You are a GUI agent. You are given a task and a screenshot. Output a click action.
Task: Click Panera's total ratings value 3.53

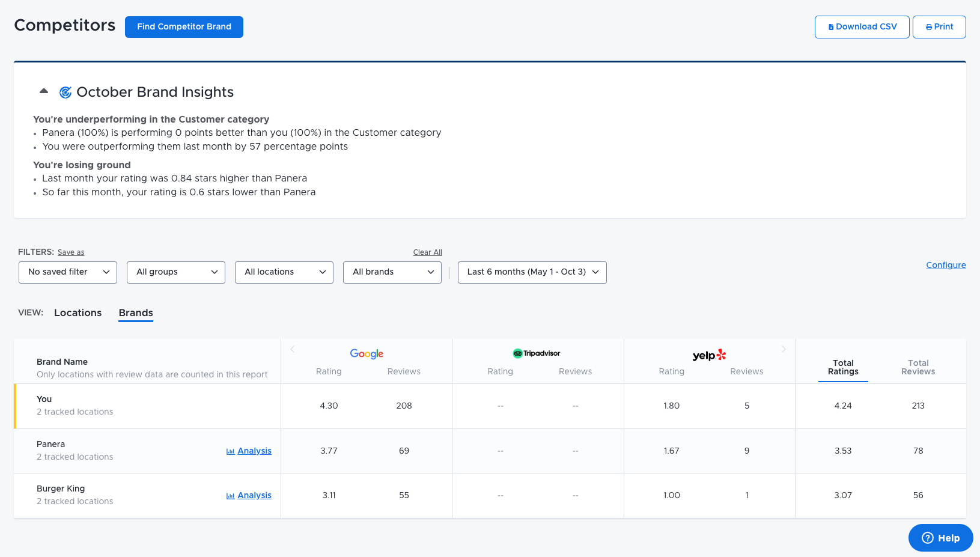pos(843,451)
